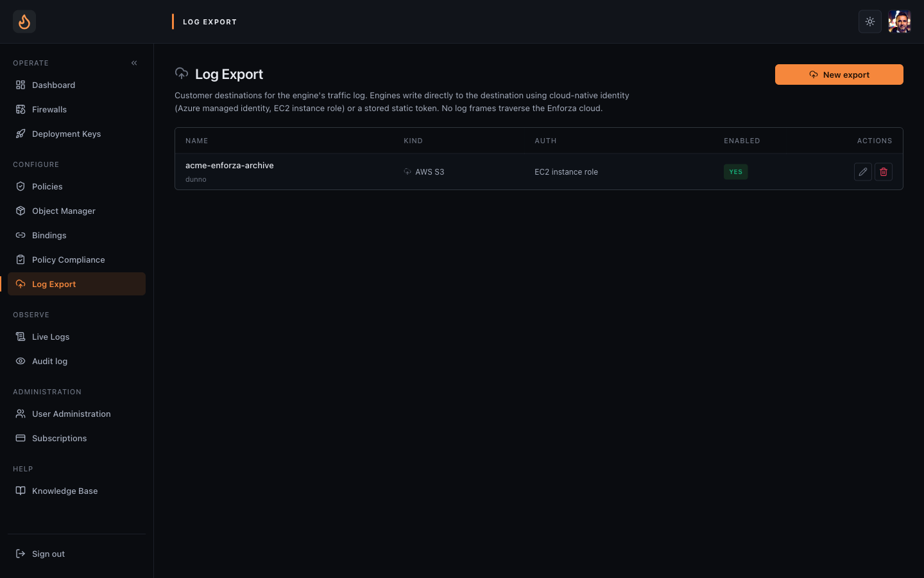Click the Live Logs scroll icon

21,337
